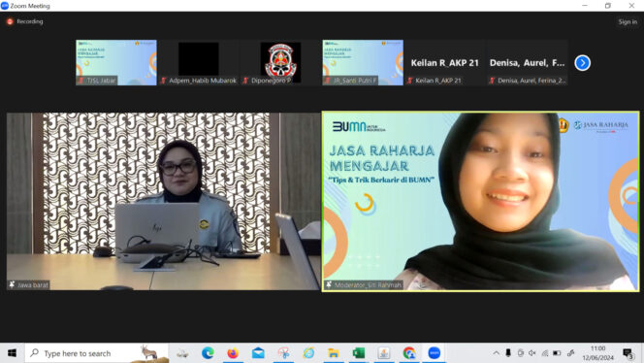Image resolution: width=644 pixels, height=363 pixels.
Task: Click the Sign in button
Action: (628, 21)
